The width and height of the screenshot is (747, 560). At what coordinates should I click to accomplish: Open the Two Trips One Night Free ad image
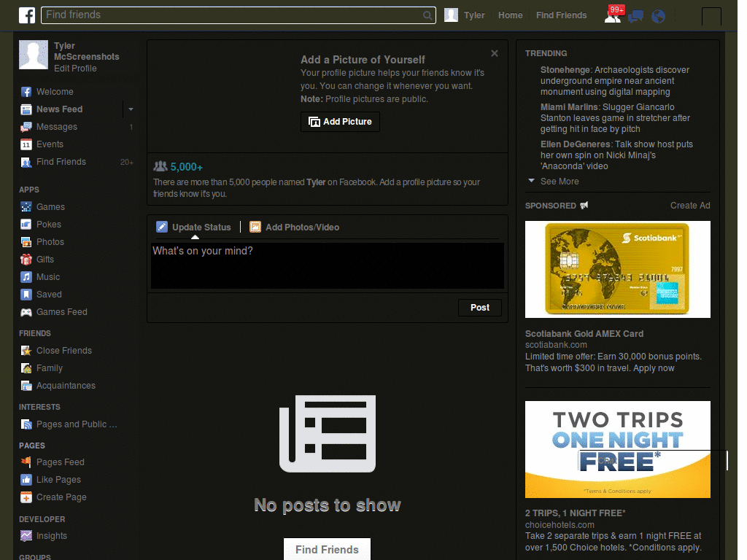(617, 449)
